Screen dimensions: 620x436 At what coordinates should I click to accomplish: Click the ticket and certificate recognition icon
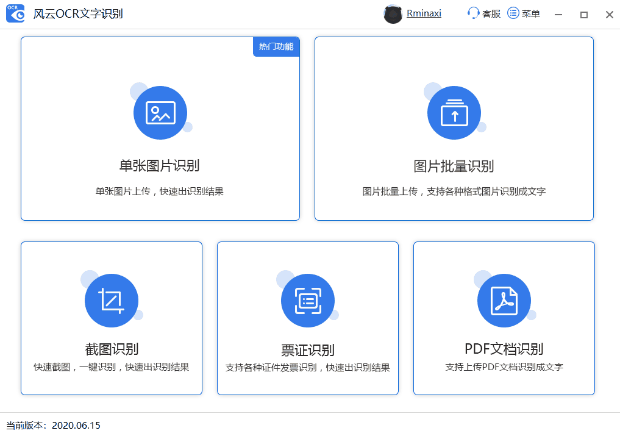coord(308,301)
